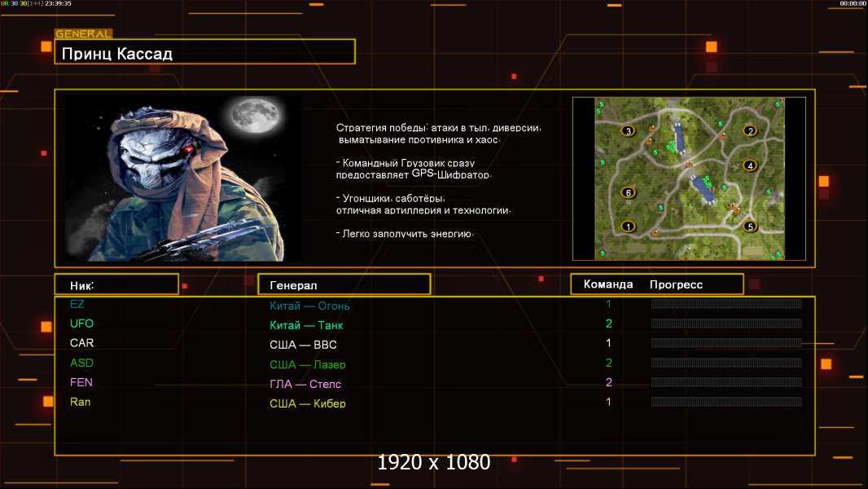The width and height of the screenshot is (868, 489).
Task: Click the loading progress bar for CAR
Action: pos(726,343)
